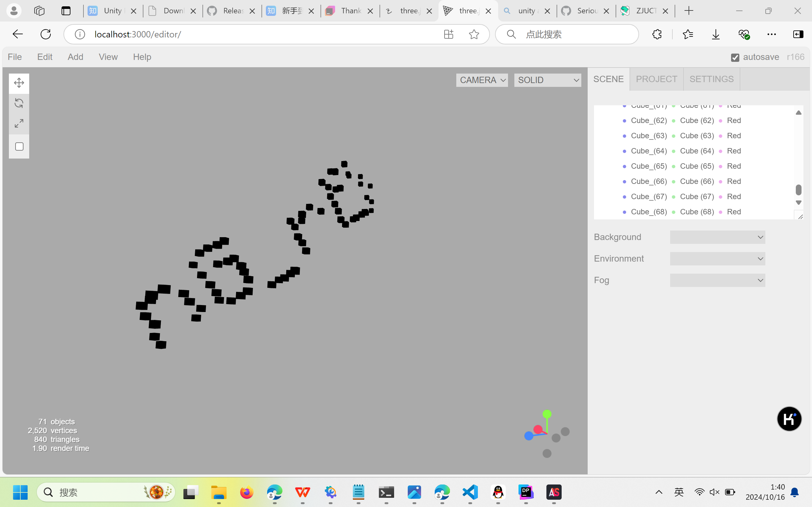Click the round black K floating icon

tap(789, 419)
